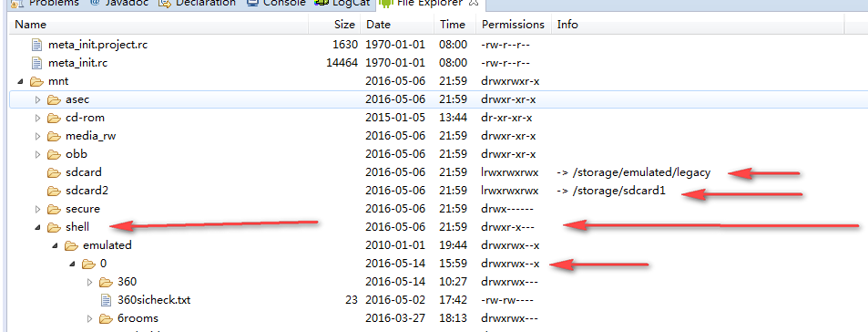Image resolution: width=868 pixels, height=332 pixels.
Task: Click the 360sicheck.txt file icon
Action: tap(107, 300)
